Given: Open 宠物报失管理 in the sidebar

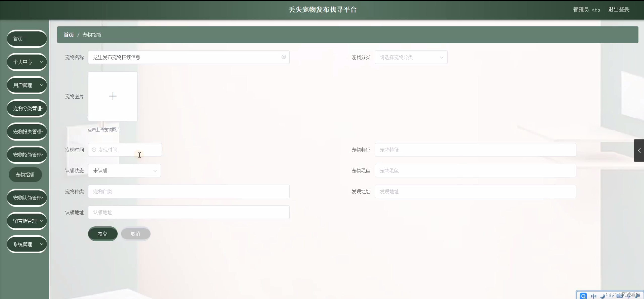Looking at the screenshot, I should [27, 132].
